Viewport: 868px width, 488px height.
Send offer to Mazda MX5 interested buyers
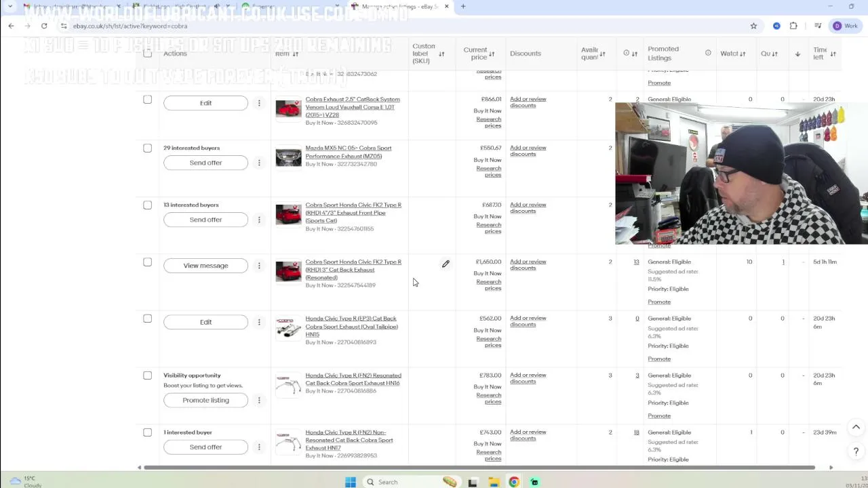click(x=205, y=163)
